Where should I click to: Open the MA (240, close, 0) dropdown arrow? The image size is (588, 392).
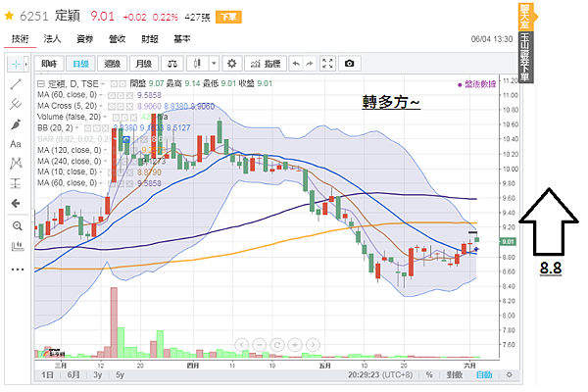pyautogui.click(x=104, y=162)
